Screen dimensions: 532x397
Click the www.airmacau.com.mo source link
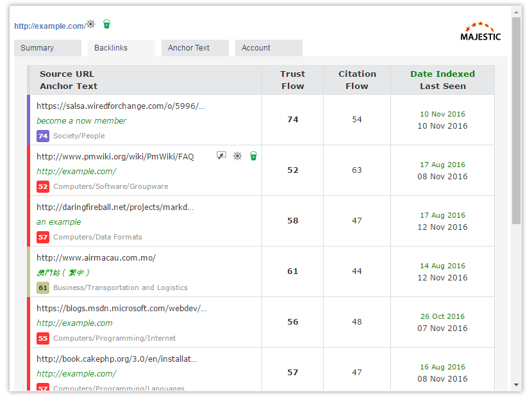click(96, 257)
